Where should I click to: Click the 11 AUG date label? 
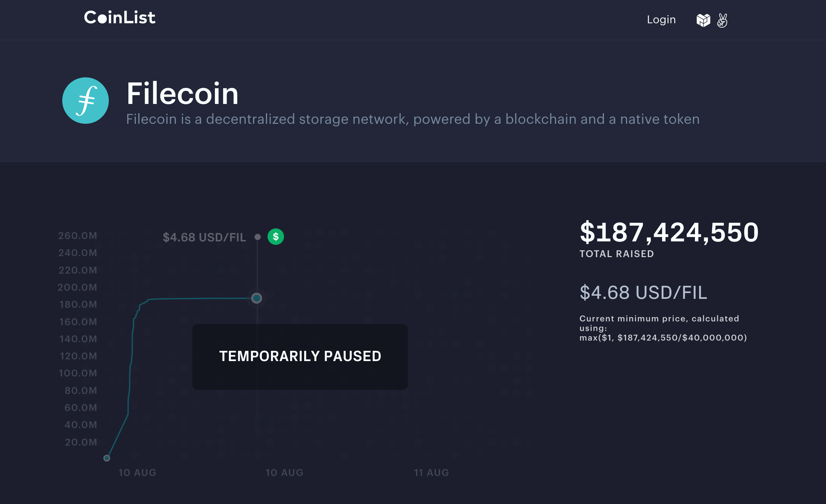click(431, 473)
